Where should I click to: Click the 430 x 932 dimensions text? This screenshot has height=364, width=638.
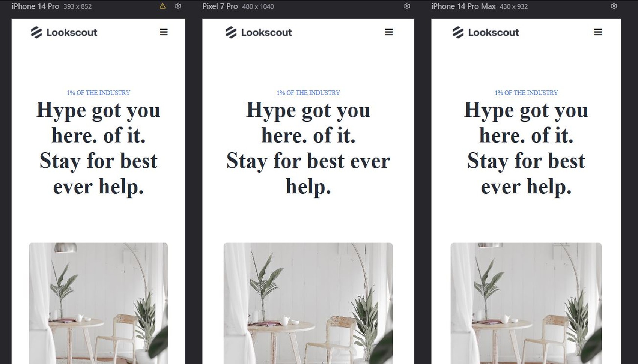[x=513, y=6]
